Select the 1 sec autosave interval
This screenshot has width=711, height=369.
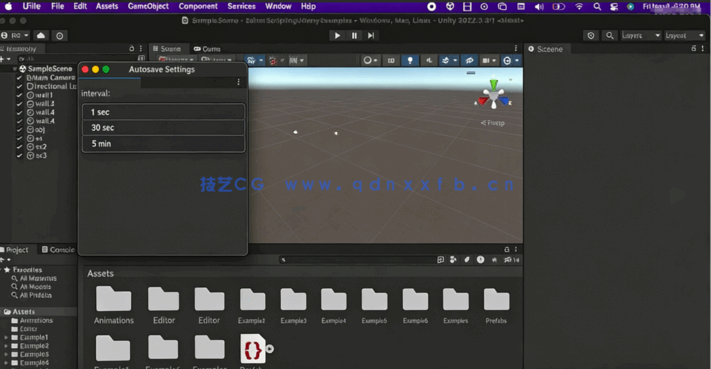tap(163, 112)
